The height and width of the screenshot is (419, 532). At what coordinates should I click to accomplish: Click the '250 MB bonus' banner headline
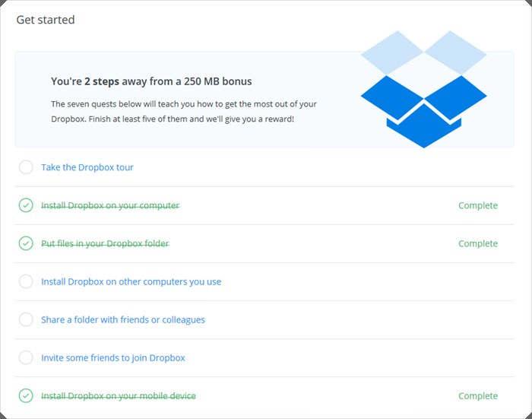(151, 81)
